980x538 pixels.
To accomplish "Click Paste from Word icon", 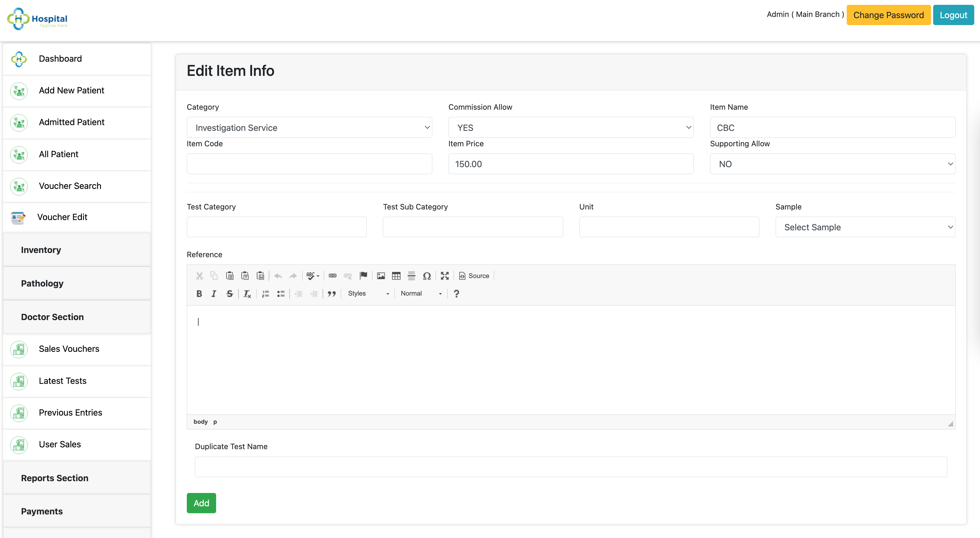I will pyautogui.click(x=261, y=276).
